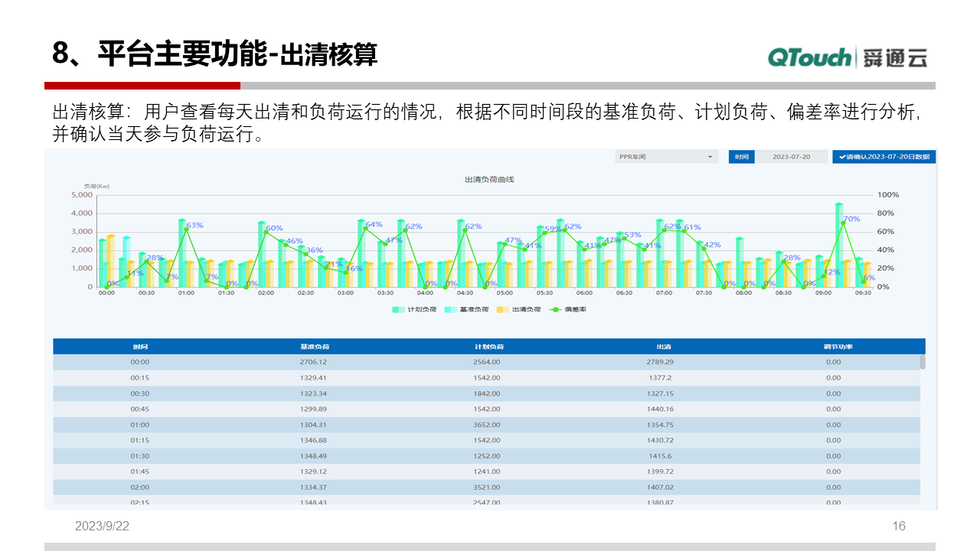980x551 pixels.
Task: Open the 2023-07-20 date picker field
Action: (792, 157)
